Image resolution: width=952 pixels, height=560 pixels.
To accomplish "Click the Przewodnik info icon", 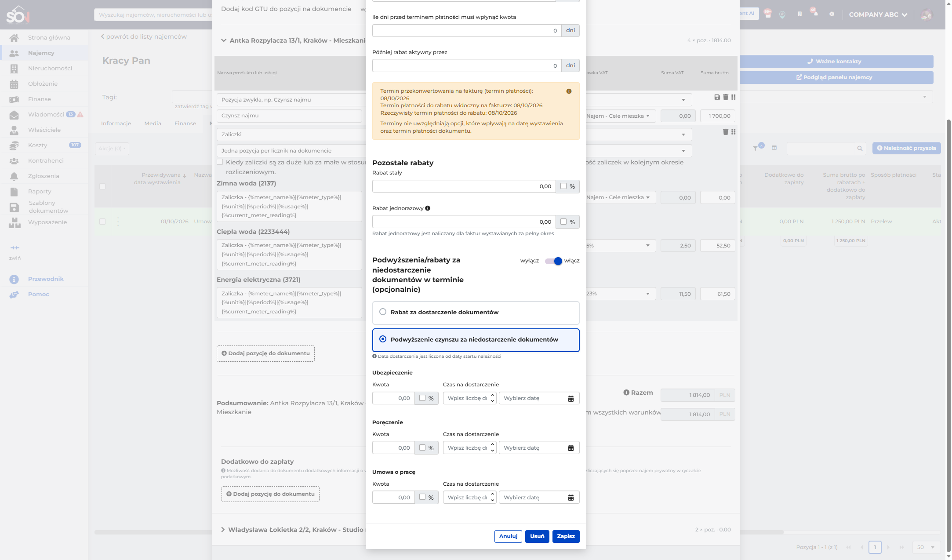I will tap(14, 279).
